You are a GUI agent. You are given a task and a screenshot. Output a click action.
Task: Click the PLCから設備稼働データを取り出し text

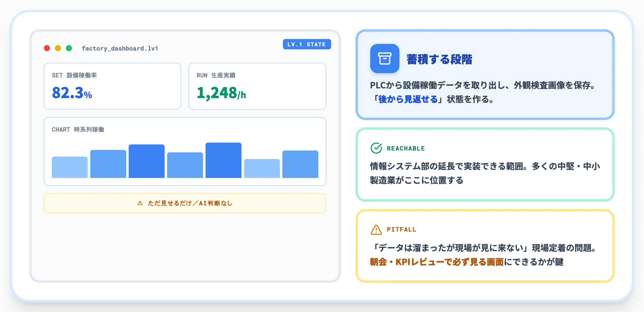tap(437, 85)
